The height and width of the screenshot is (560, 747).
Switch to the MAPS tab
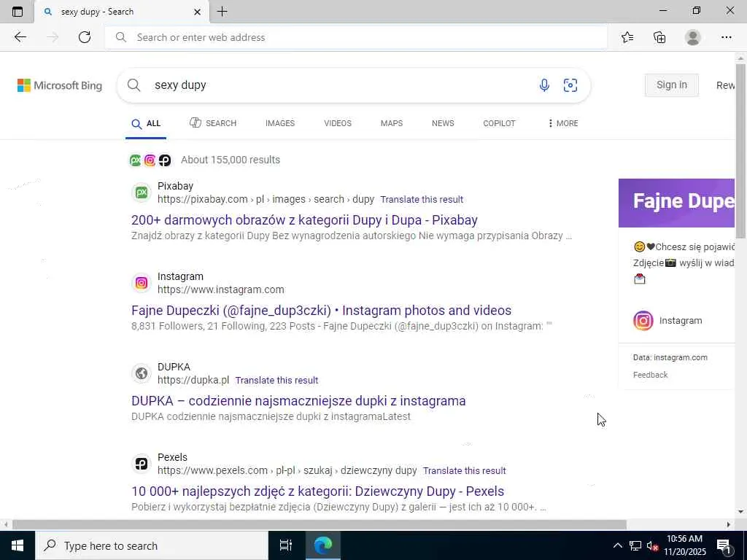[x=392, y=123]
